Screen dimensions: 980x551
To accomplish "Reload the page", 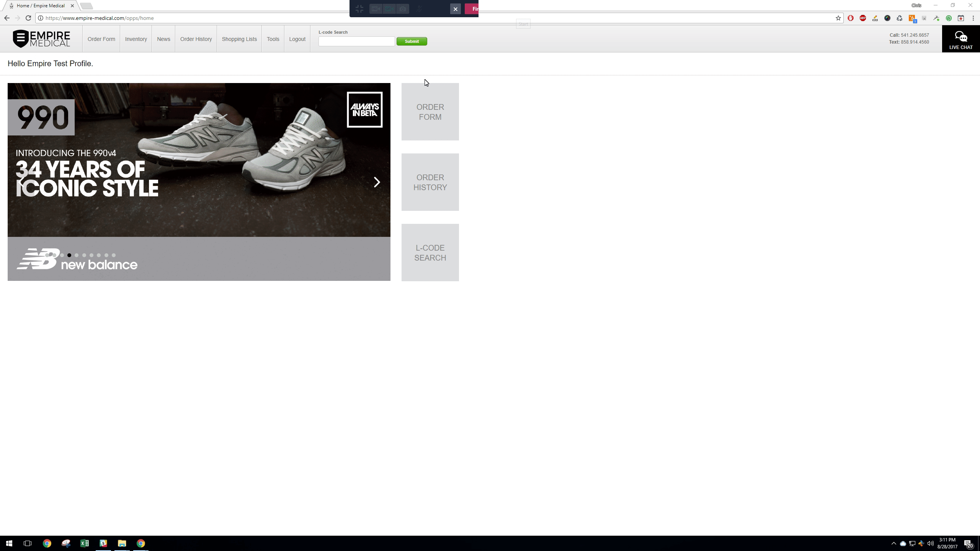I will [x=28, y=18].
